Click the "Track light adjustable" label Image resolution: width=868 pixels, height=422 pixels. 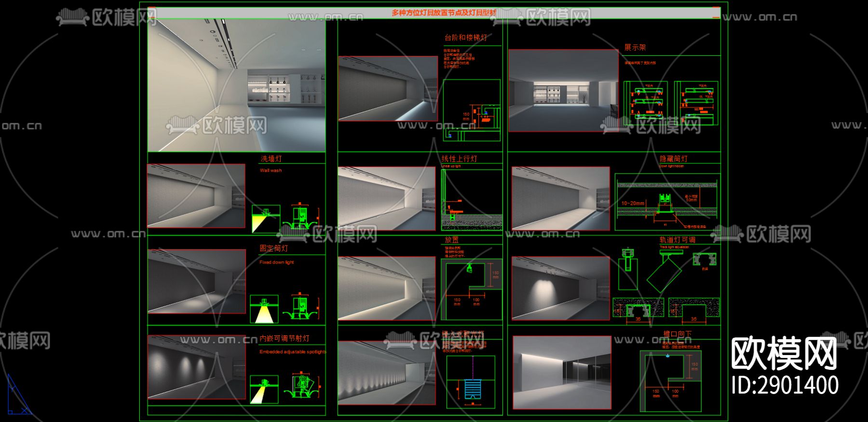pyautogui.click(x=674, y=247)
